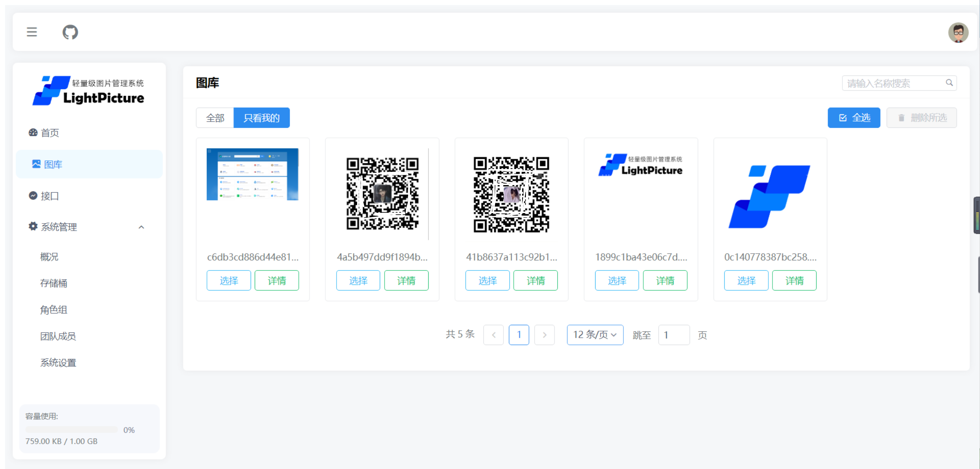The image size is (980, 469).
Task: Click the search magnifier icon
Action: click(x=949, y=83)
